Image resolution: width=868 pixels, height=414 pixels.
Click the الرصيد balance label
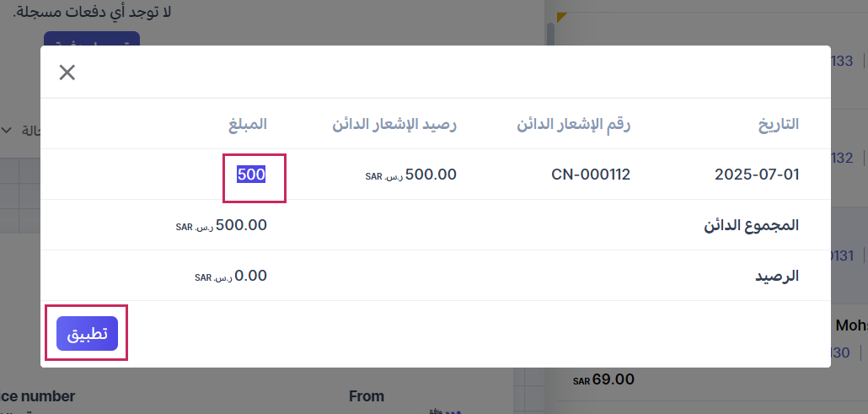tap(774, 277)
